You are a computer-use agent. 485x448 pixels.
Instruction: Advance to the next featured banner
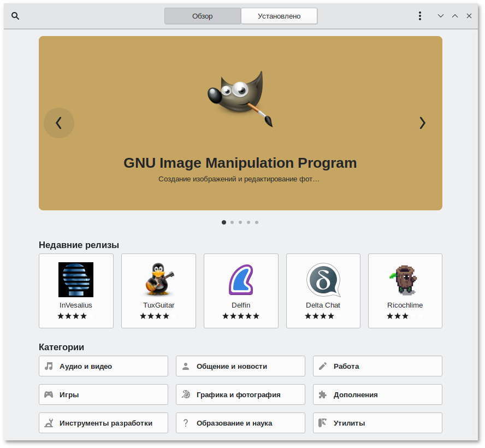point(422,123)
